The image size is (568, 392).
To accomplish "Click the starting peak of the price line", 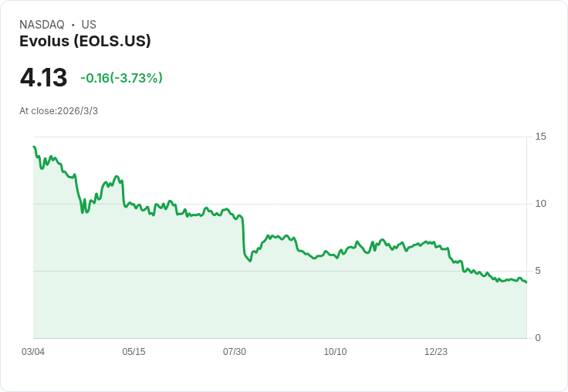I will tap(34, 147).
